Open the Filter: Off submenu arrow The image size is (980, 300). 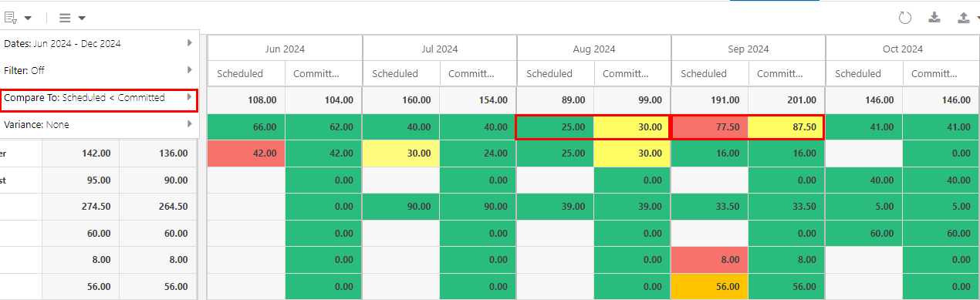point(189,69)
